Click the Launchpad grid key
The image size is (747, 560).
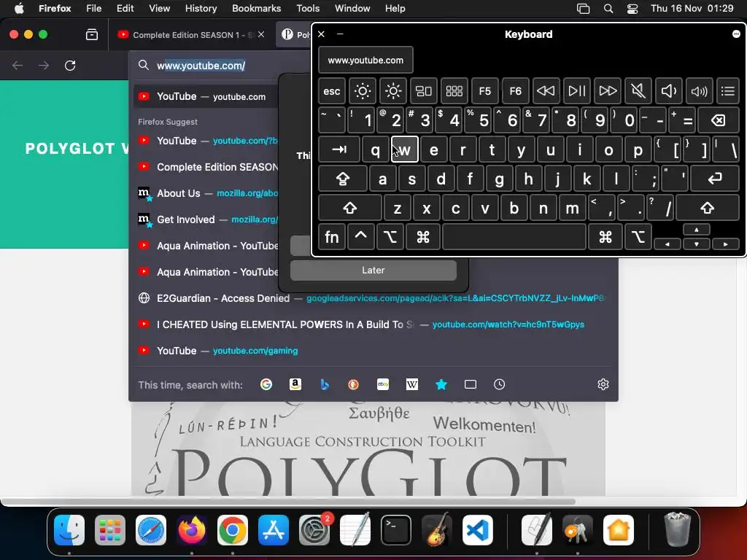[x=454, y=91]
